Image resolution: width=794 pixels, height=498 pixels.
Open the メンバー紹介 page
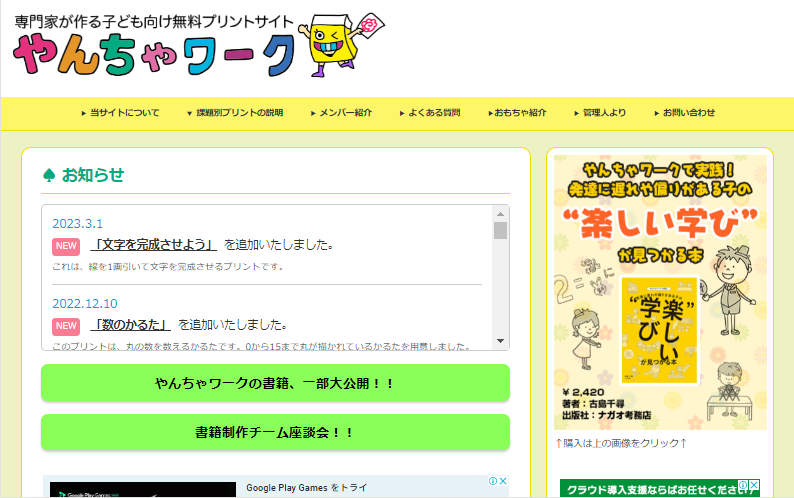tap(341, 112)
